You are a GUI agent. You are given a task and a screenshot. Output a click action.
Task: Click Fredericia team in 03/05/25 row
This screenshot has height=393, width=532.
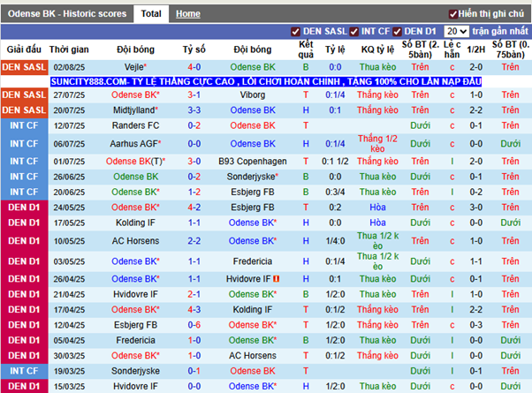pyautogui.click(x=253, y=261)
